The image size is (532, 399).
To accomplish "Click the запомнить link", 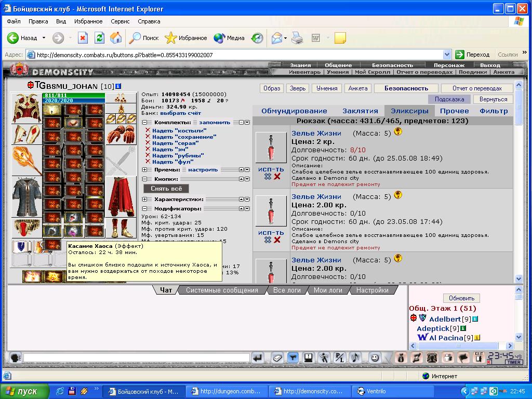I will (215, 123).
